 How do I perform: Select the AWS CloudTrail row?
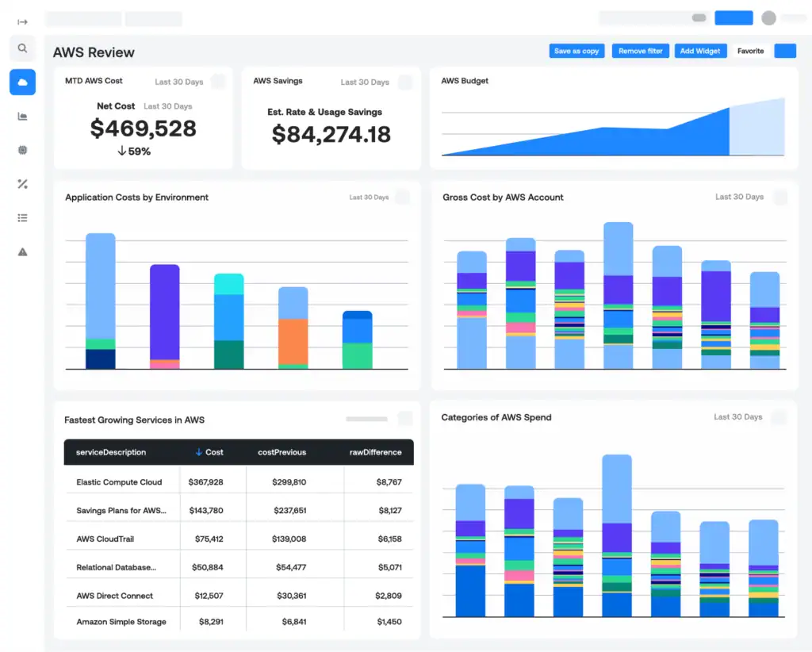(x=239, y=539)
